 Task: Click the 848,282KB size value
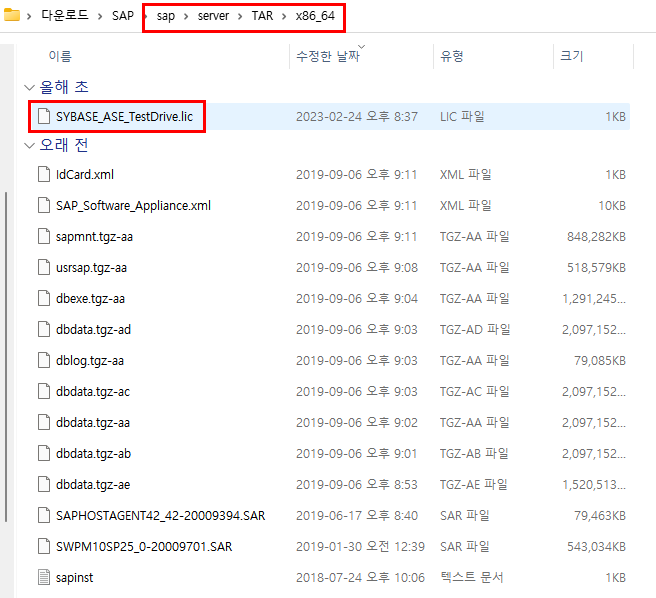pos(596,236)
